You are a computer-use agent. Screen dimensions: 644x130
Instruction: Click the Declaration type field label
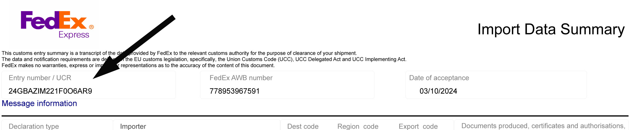coord(34,126)
